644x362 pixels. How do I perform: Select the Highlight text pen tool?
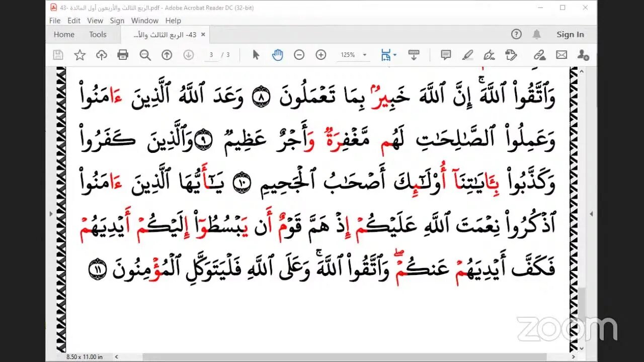point(467,55)
